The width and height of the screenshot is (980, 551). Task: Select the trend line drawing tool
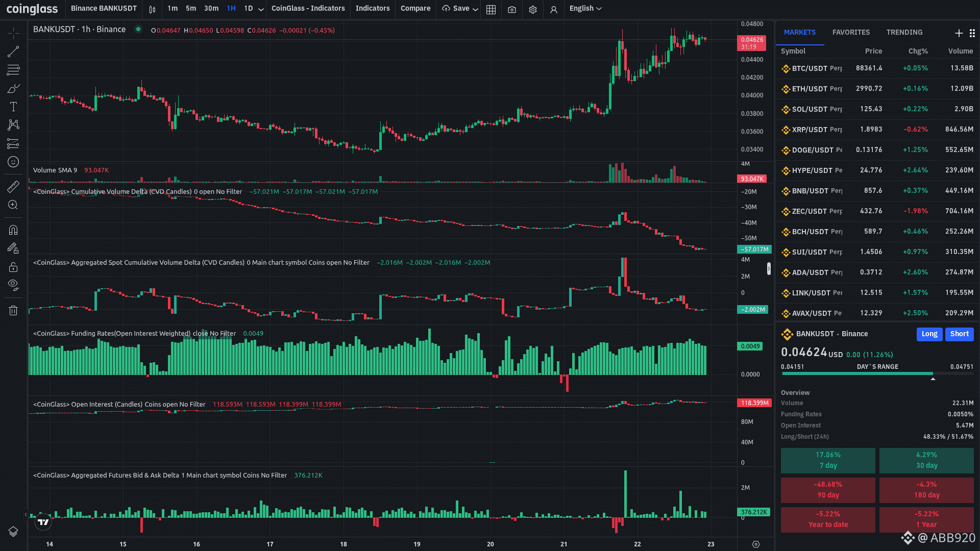pyautogui.click(x=13, y=52)
